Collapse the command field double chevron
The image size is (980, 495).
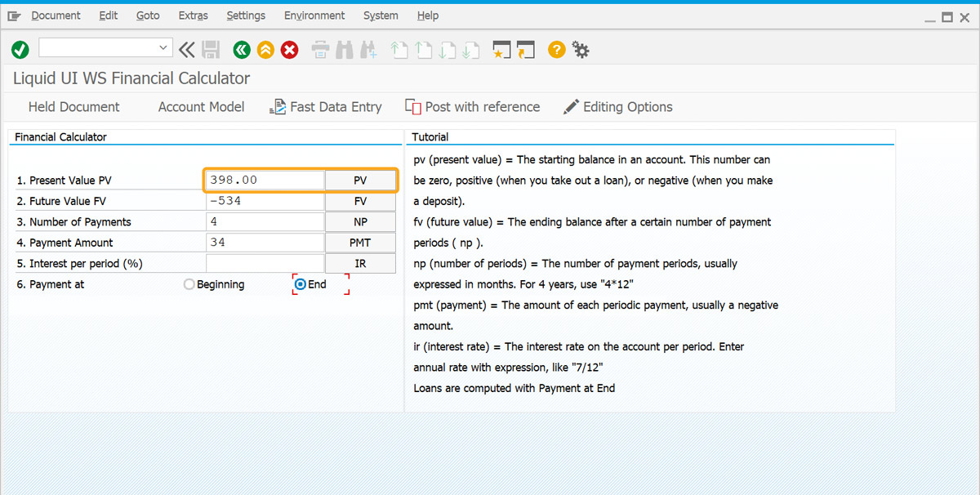click(x=187, y=50)
